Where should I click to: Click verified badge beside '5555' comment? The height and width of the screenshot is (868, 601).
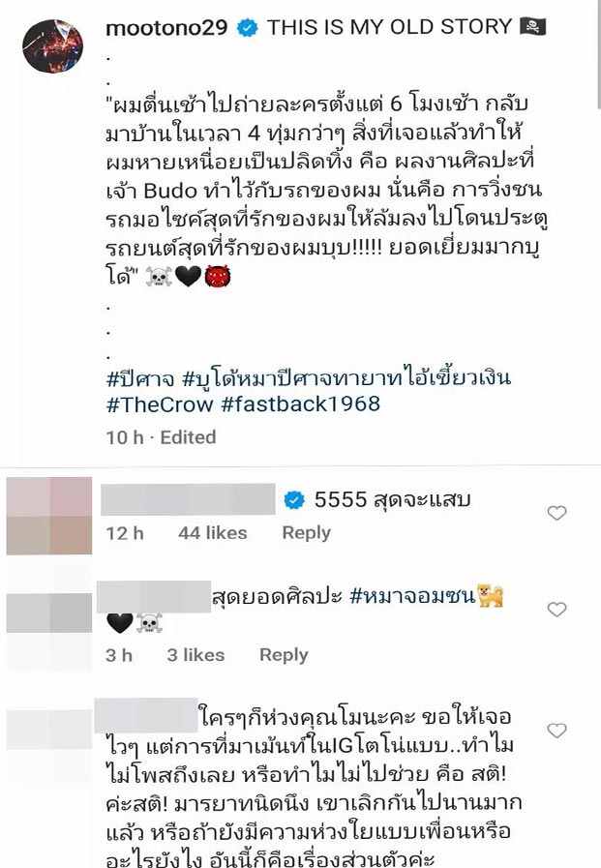[x=294, y=500]
